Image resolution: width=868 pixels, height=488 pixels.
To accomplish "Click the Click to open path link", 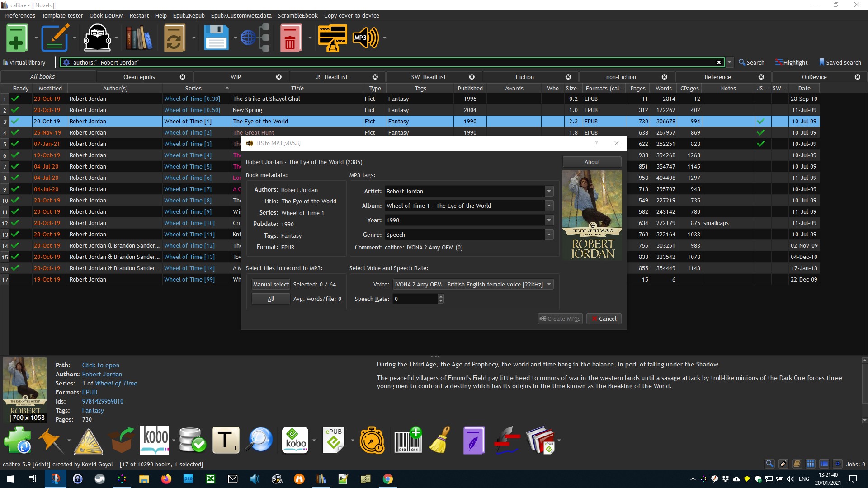I will (101, 365).
